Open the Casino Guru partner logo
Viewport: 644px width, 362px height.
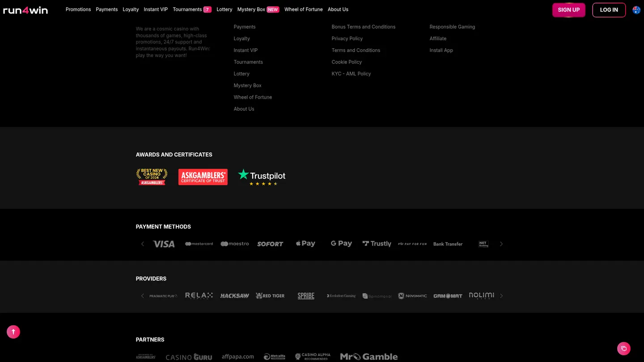(189, 357)
